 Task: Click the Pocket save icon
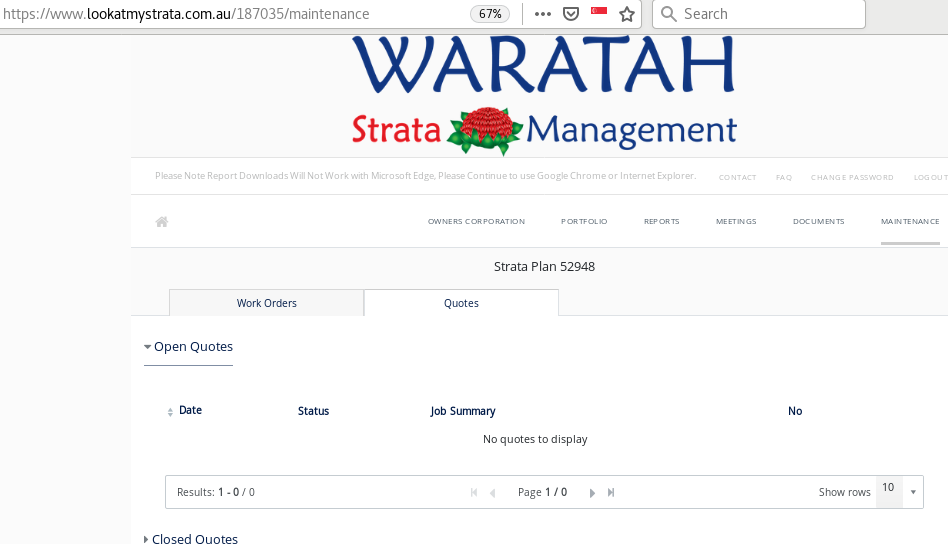tap(571, 14)
